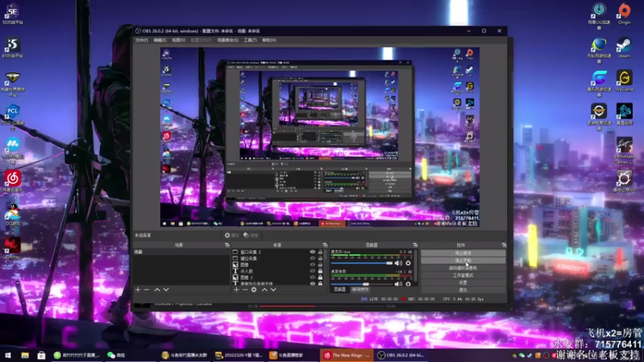The image size is (644, 362).
Task: Toggle visibility of 图像 source above 杀人数
Action: [312, 265]
